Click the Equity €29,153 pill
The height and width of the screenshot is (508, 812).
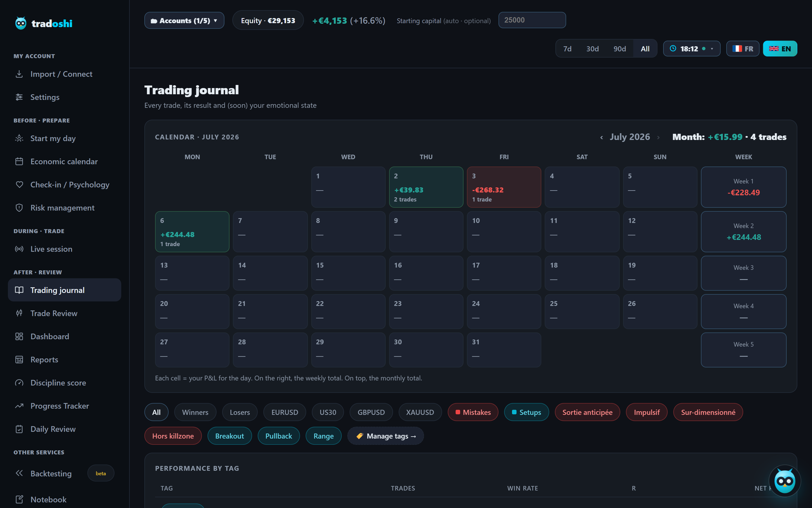[268, 21]
